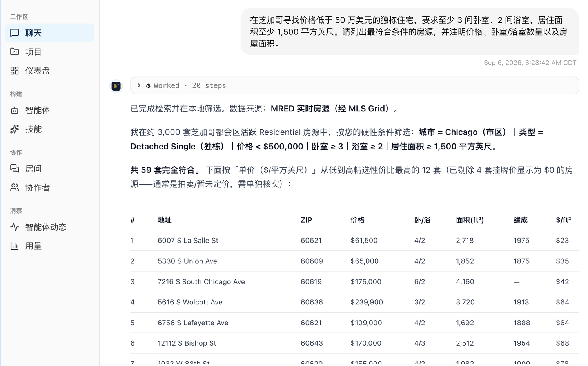Open the 协作者 people icon
This screenshot has height=366, width=588.
pos(15,187)
